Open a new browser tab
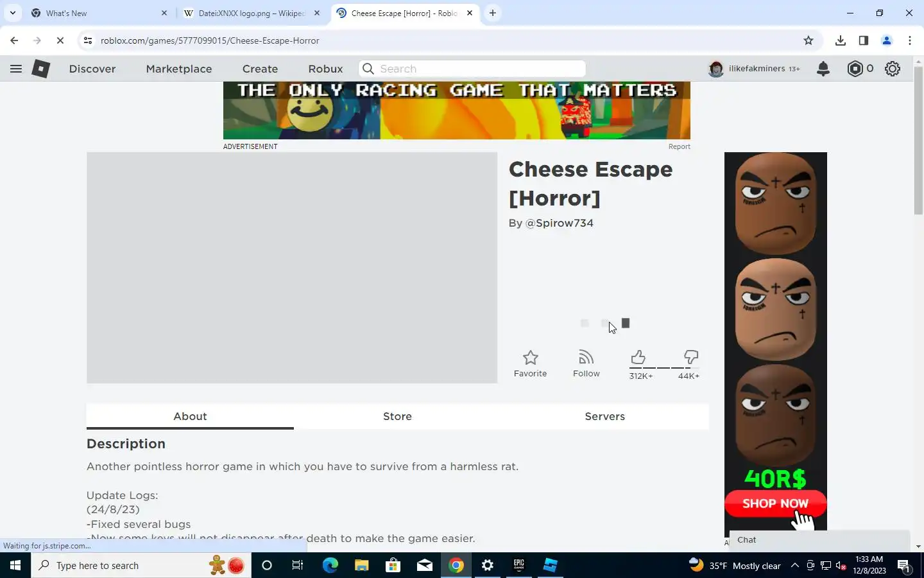This screenshot has height=578, width=924. tap(493, 13)
